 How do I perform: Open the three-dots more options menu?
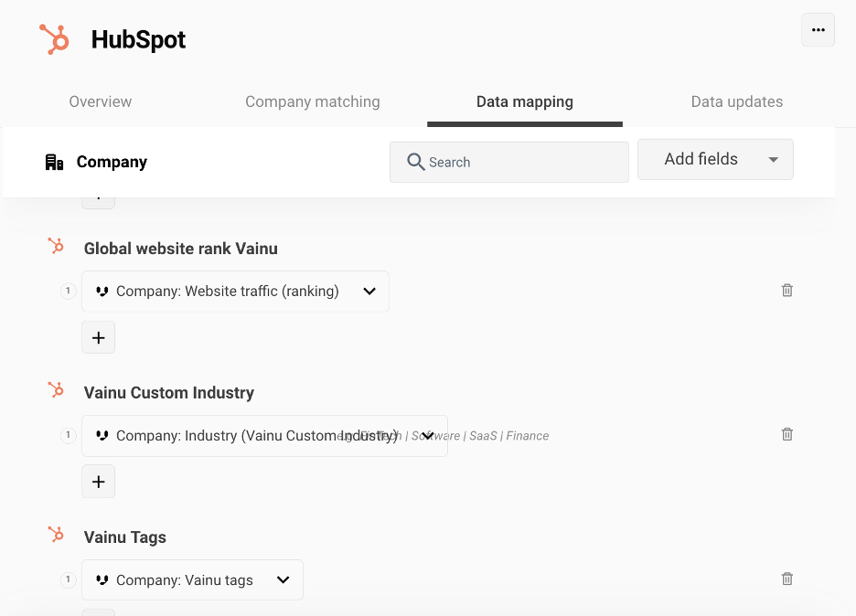click(818, 30)
